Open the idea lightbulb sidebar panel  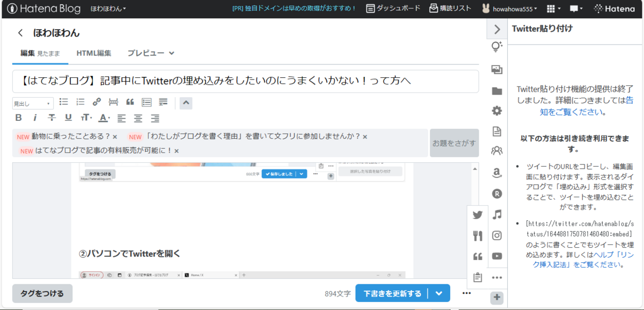497,47
